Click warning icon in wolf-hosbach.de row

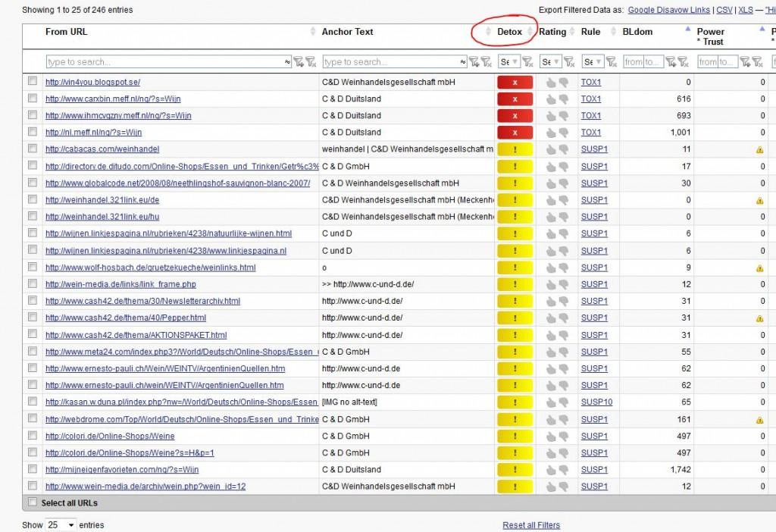(759, 268)
